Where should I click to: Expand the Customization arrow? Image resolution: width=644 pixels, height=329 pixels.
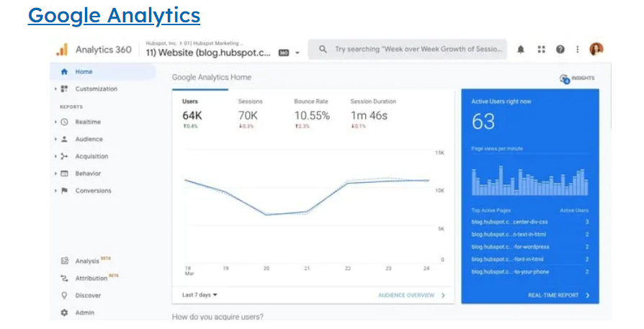[55, 89]
